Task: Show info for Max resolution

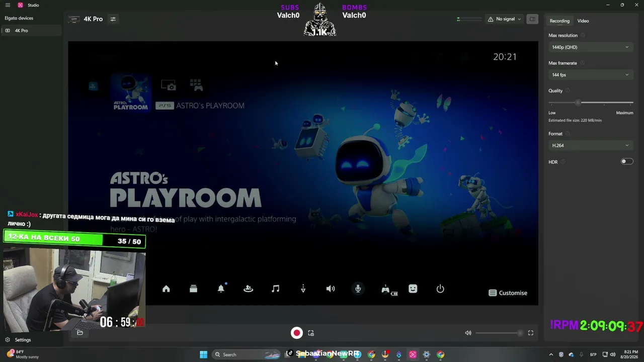Action: (x=583, y=35)
